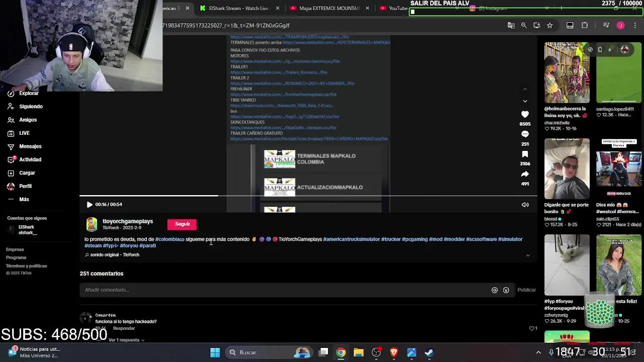Click the install app icon in address bar
This screenshot has height=362, width=644.
[x=537, y=25]
